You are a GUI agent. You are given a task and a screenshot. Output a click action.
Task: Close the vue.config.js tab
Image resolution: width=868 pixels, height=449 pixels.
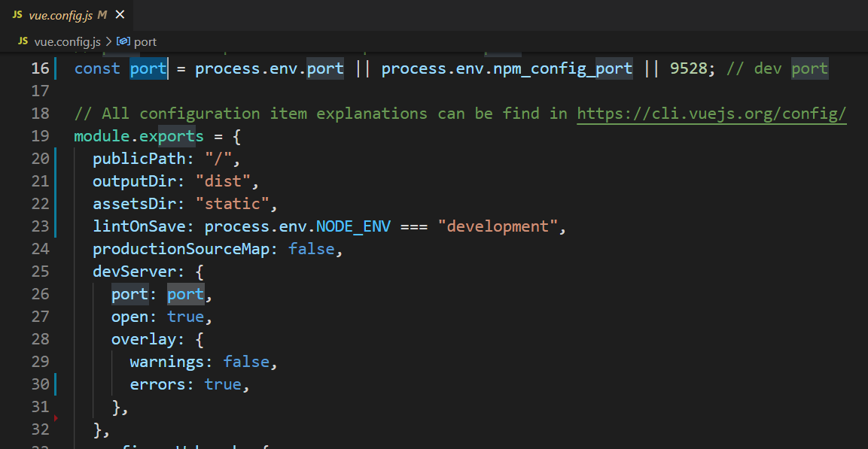tap(120, 15)
